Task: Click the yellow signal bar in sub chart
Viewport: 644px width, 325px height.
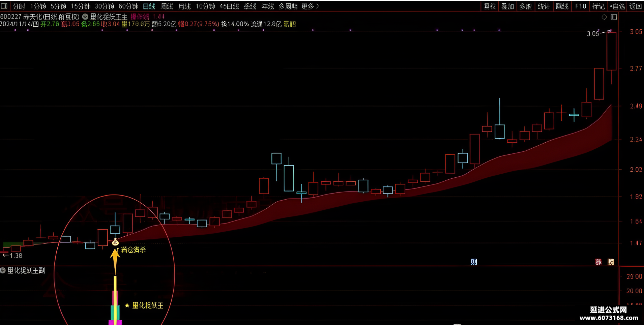Action: click(x=115, y=300)
